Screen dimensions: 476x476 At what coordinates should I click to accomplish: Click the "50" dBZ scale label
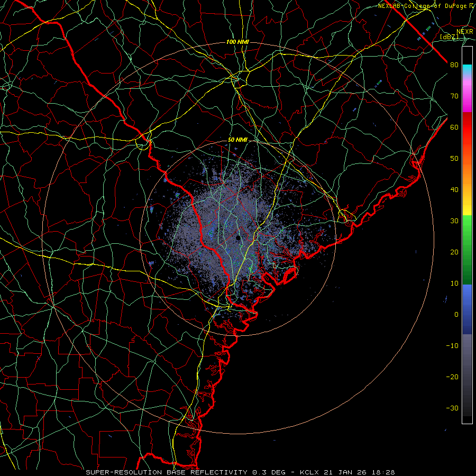[x=454, y=159]
